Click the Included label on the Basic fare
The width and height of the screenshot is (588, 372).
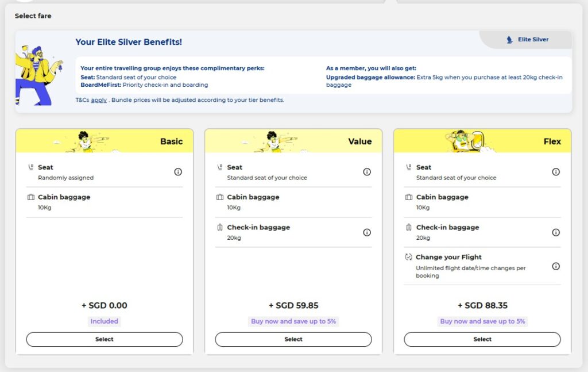pos(104,321)
